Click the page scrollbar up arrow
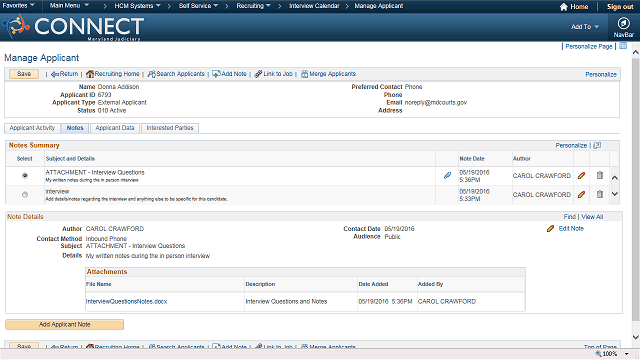 tap(636, 53)
